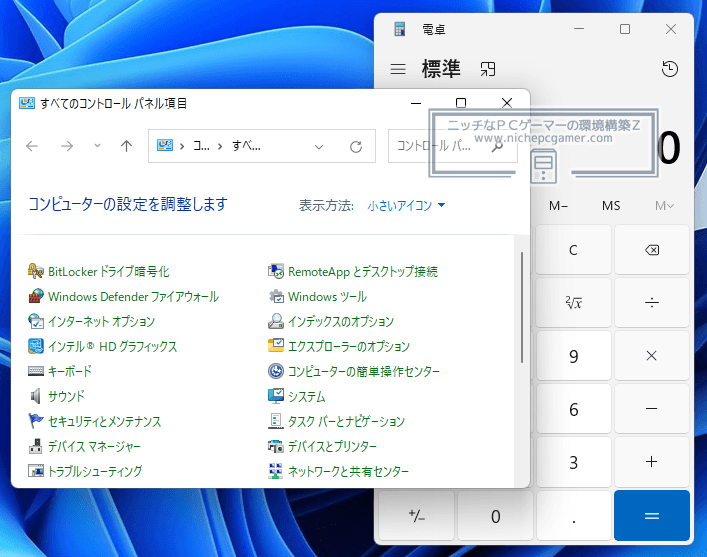Screen dimensions: 707x557
Task: Click the キーボード icon
Action: 36,371
